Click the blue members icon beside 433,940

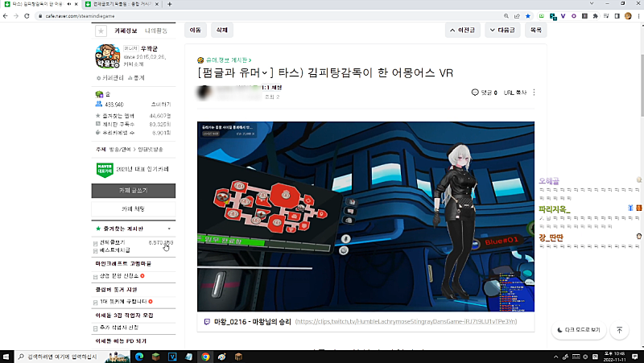coord(98,104)
